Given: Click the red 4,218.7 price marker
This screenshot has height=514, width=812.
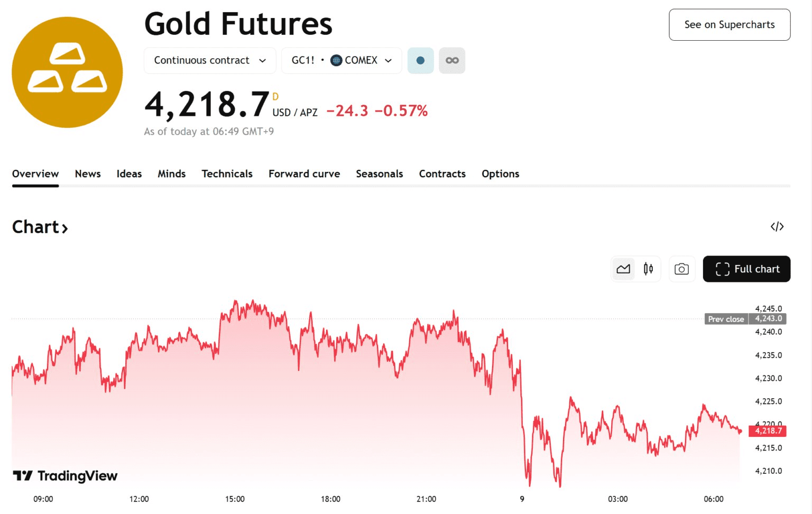Looking at the screenshot, I should [x=768, y=431].
